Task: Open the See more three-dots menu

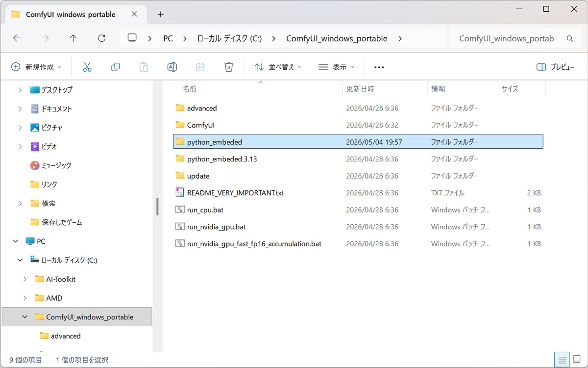Action: coord(379,67)
